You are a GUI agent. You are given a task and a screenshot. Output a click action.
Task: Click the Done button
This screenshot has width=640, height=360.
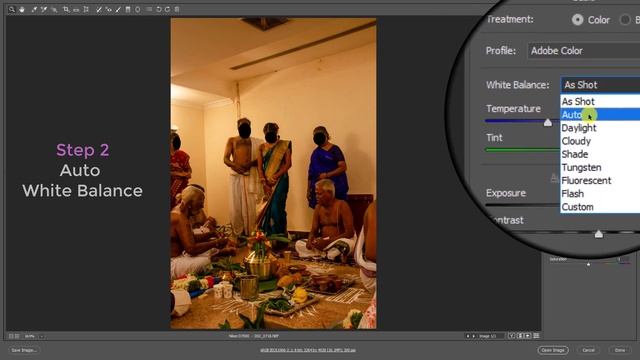coord(620,350)
